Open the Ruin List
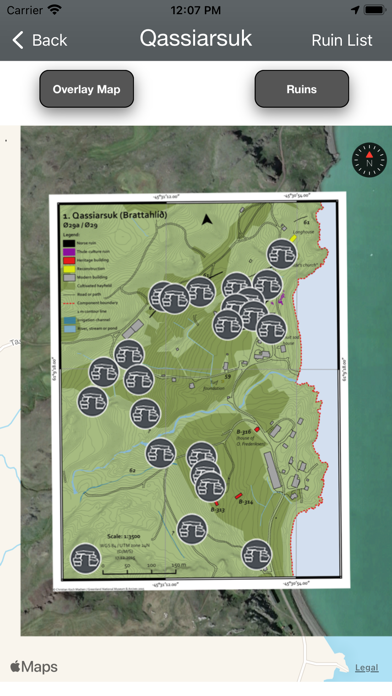 [341, 40]
